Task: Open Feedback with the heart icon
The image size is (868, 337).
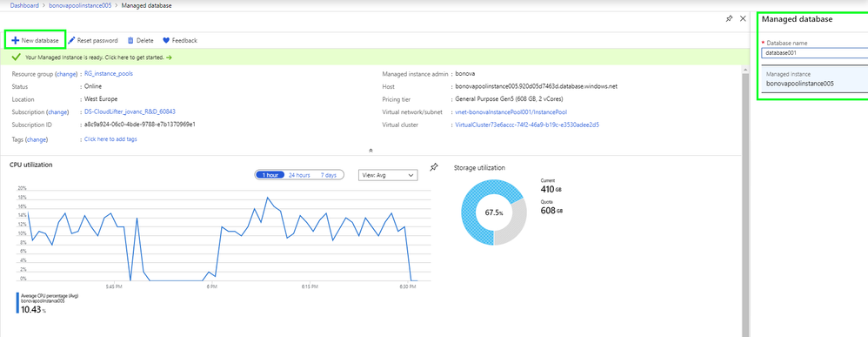Action: click(180, 40)
